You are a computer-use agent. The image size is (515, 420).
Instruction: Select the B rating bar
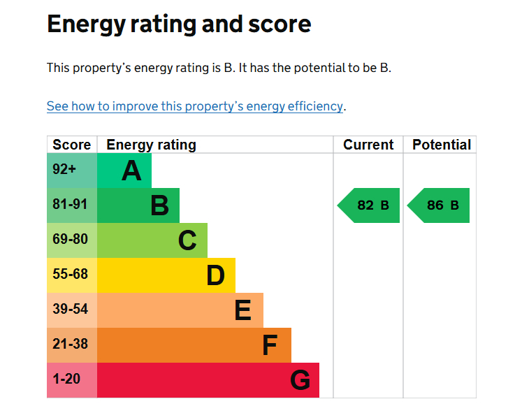[x=138, y=205]
